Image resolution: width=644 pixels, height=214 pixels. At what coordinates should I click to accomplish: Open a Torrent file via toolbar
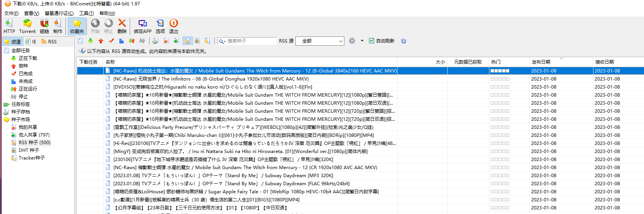tap(27, 26)
